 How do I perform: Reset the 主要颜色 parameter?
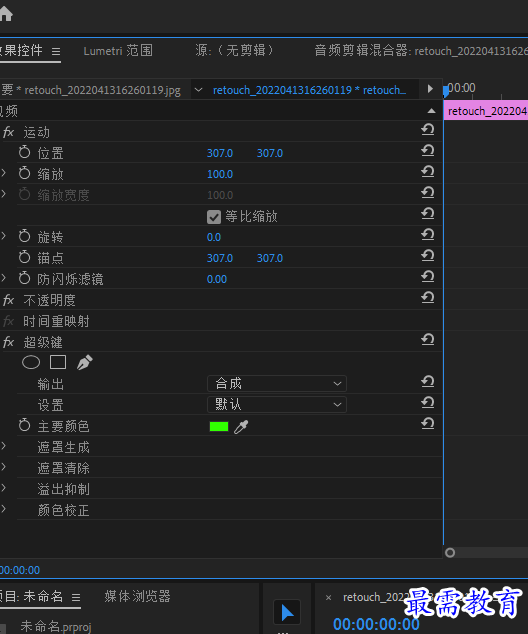[428, 424]
